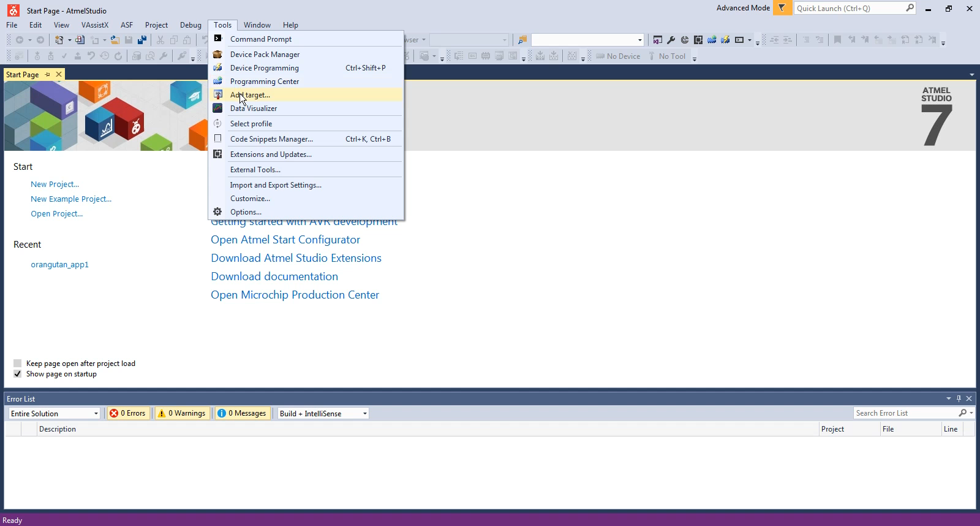Click Download Atmel Studio Extensions link
The width and height of the screenshot is (980, 526).
pos(296,258)
